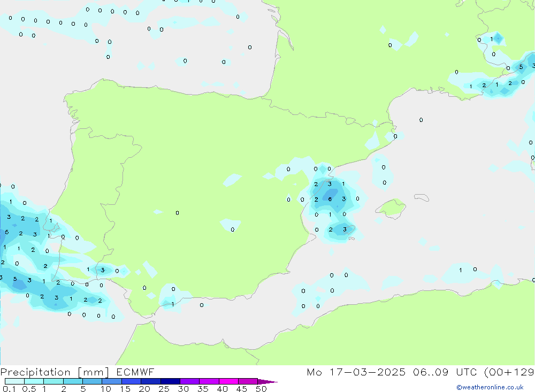Click the '15' legend label

[125, 389]
